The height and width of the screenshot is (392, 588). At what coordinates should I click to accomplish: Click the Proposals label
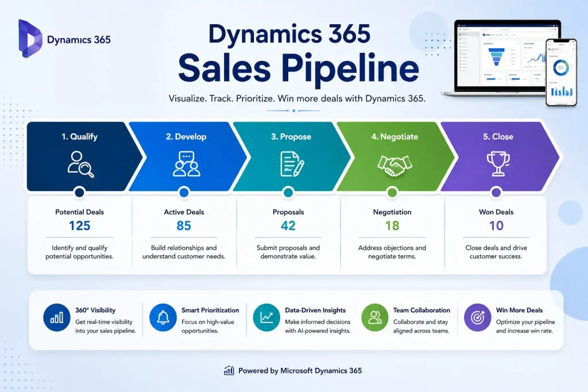(288, 212)
